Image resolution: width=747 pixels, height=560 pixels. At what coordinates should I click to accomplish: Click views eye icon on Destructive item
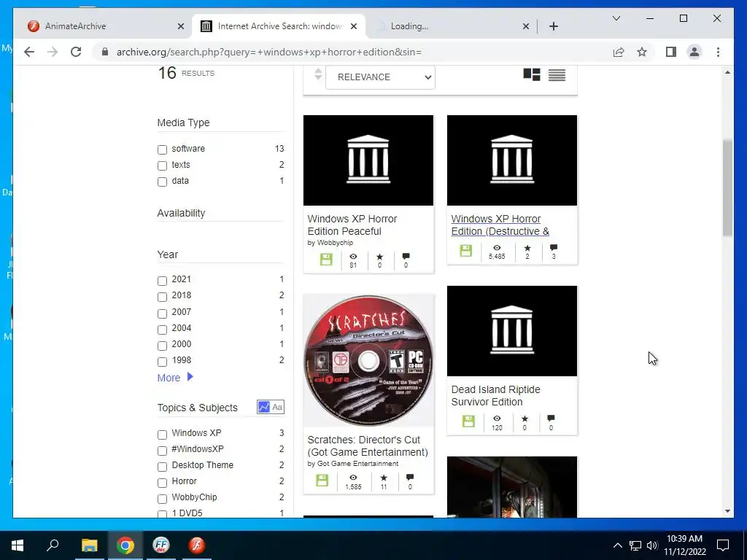click(x=497, y=248)
